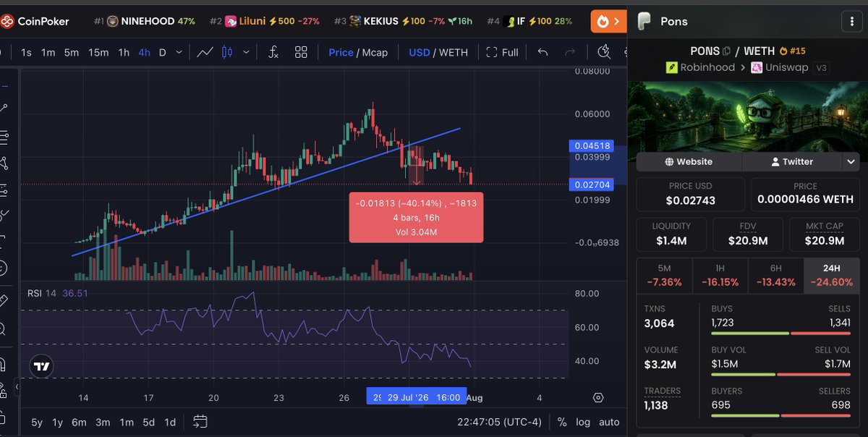
Task: Switch chart to Mcap view
Action: pos(375,52)
